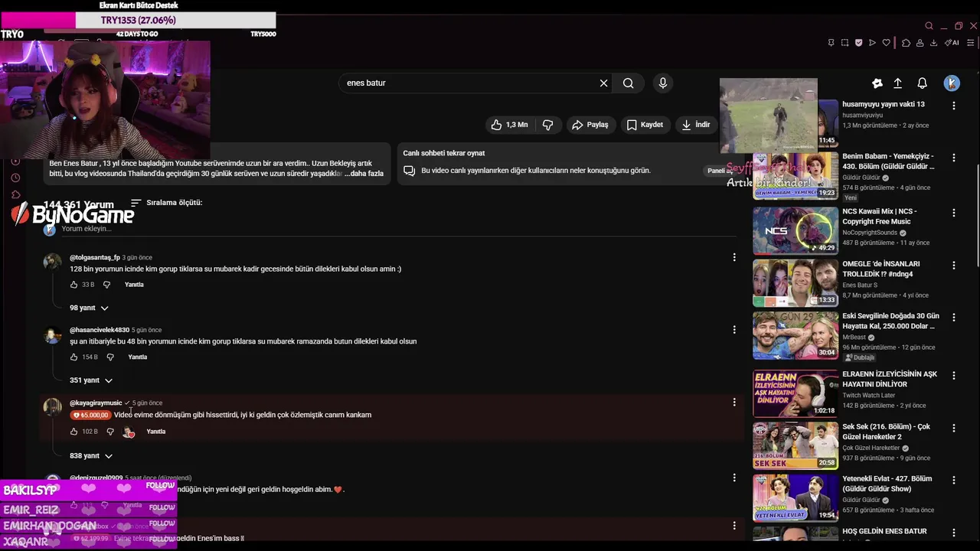Bookmark page with heart icon
The width and height of the screenshot is (980, 551).
pyautogui.click(x=887, y=43)
